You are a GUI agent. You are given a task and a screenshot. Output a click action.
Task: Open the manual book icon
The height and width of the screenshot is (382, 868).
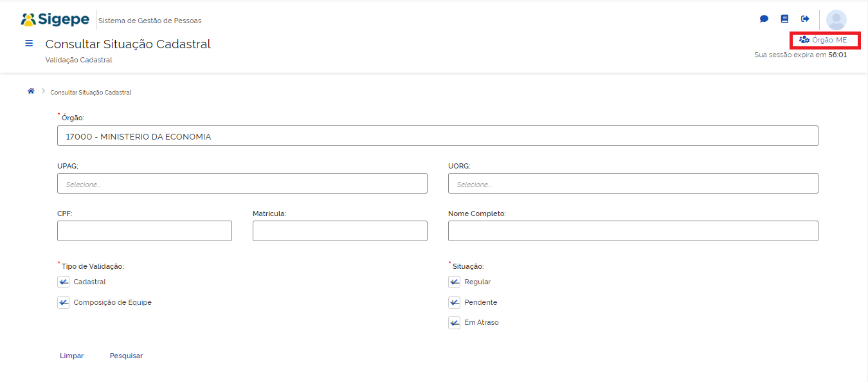point(784,19)
